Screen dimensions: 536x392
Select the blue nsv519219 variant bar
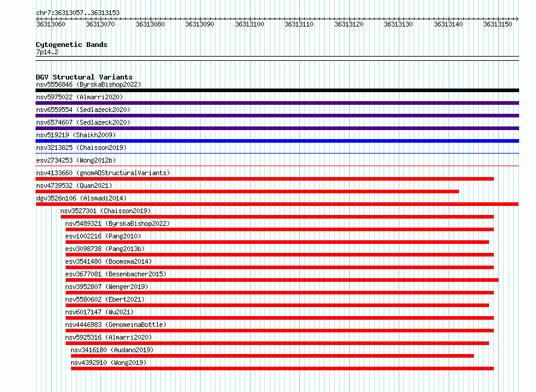coord(277,141)
